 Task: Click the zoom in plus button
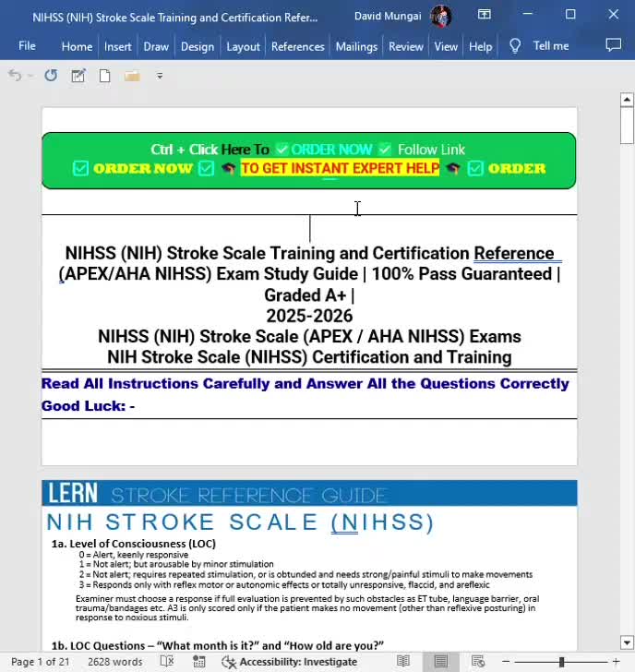click(617, 662)
